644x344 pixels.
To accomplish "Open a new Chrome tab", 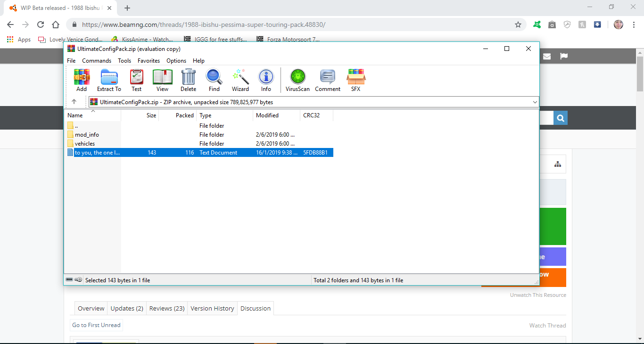I will (x=127, y=8).
